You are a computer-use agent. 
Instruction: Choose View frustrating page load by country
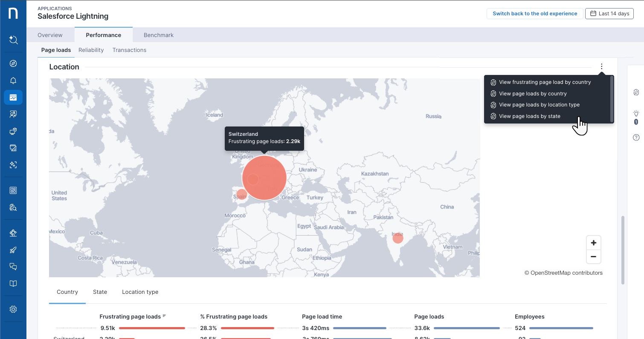[x=545, y=82]
